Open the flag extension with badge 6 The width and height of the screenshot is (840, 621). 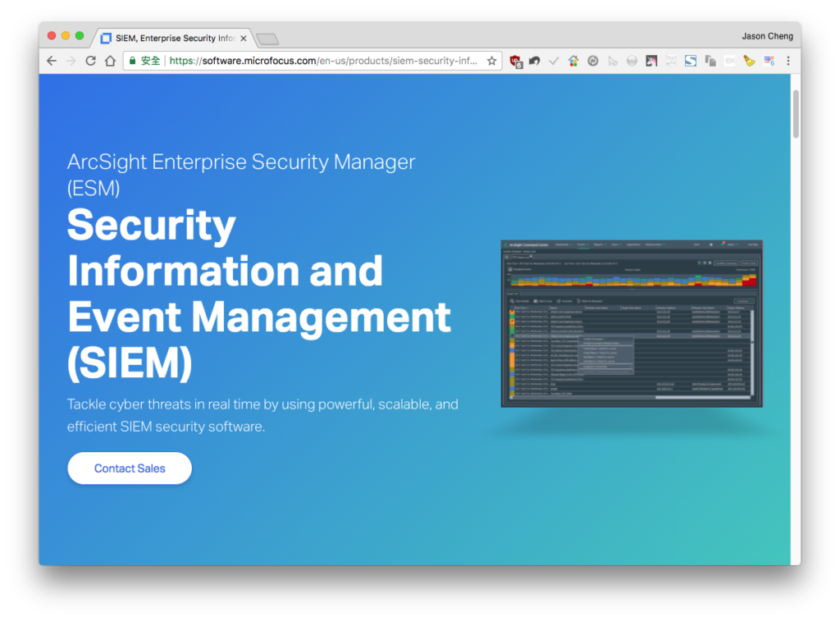pyautogui.click(x=769, y=61)
